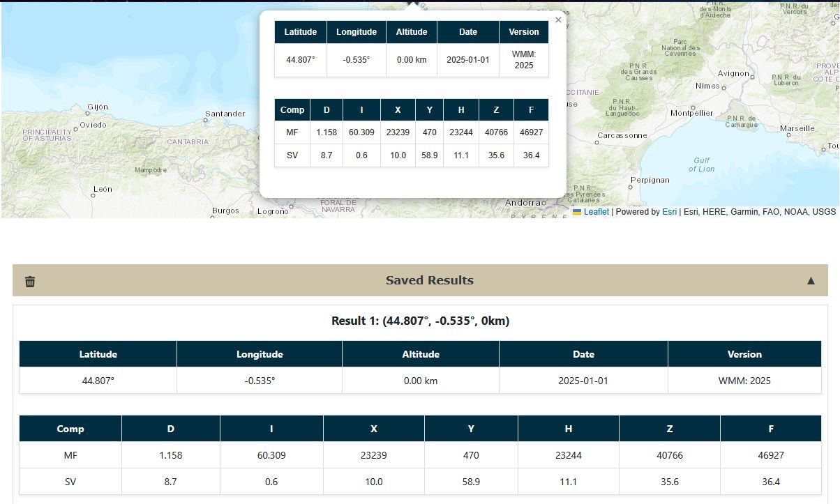Click the 2025-01-01 date in popup
This screenshot has width=840, height=504.
(467, 60)
